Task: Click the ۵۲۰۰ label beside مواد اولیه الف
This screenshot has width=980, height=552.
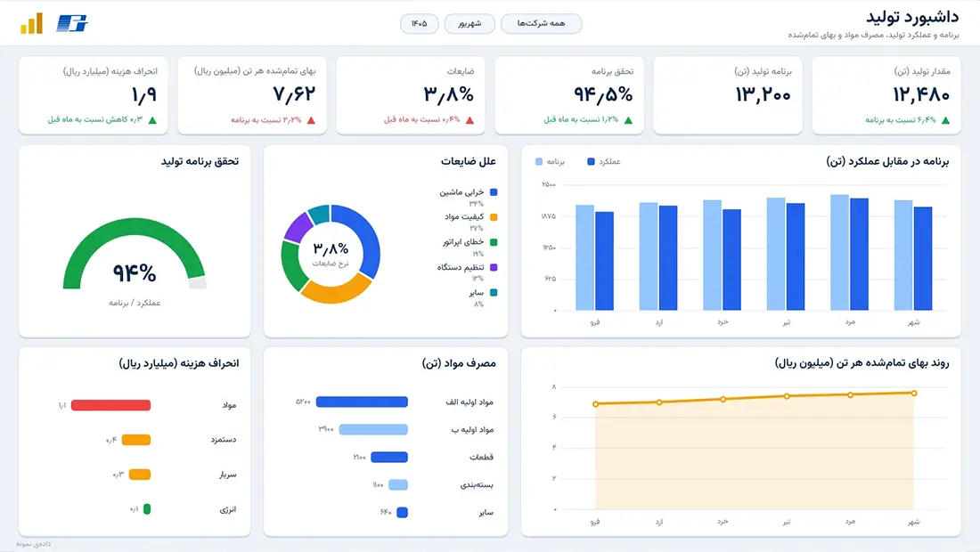Action: pos(303,402)
